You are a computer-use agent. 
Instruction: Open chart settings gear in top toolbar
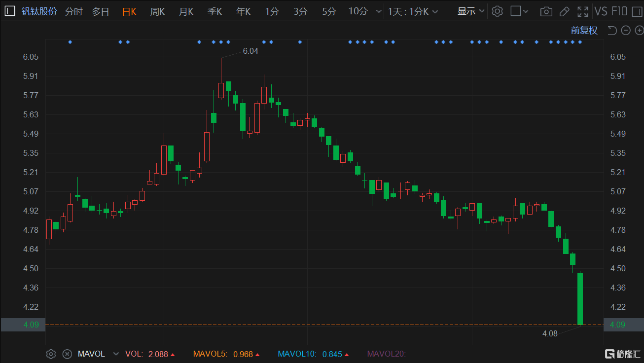(497, 11)
